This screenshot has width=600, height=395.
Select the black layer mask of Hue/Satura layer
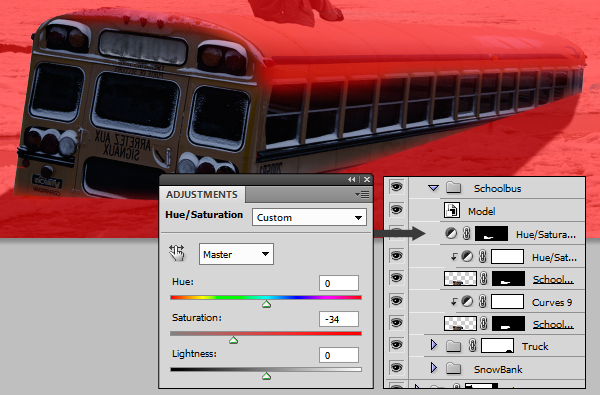(x=491, y=233)
